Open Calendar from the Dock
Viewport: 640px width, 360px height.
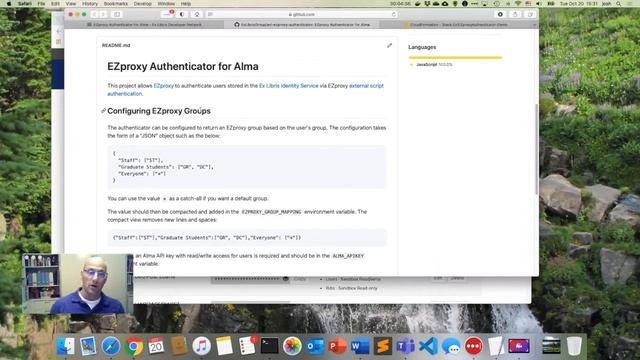click(156, 347)
